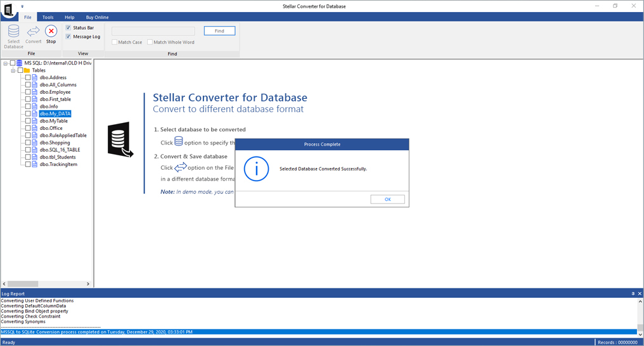Viewport: 644px width, 346px height.
Task: Toggle the Status Bar checkbox
Action: coord(68,27)
